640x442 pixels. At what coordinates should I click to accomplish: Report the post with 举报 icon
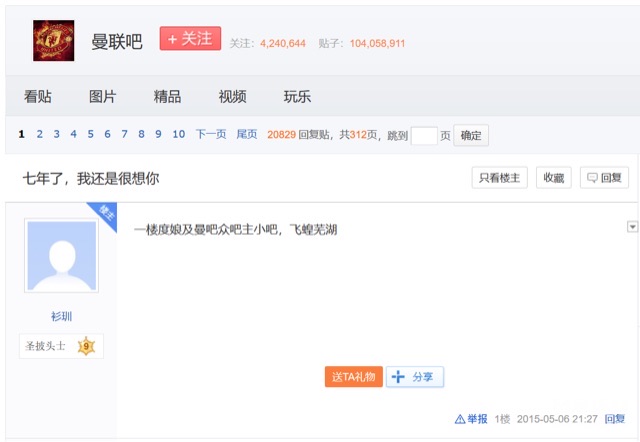471,419
